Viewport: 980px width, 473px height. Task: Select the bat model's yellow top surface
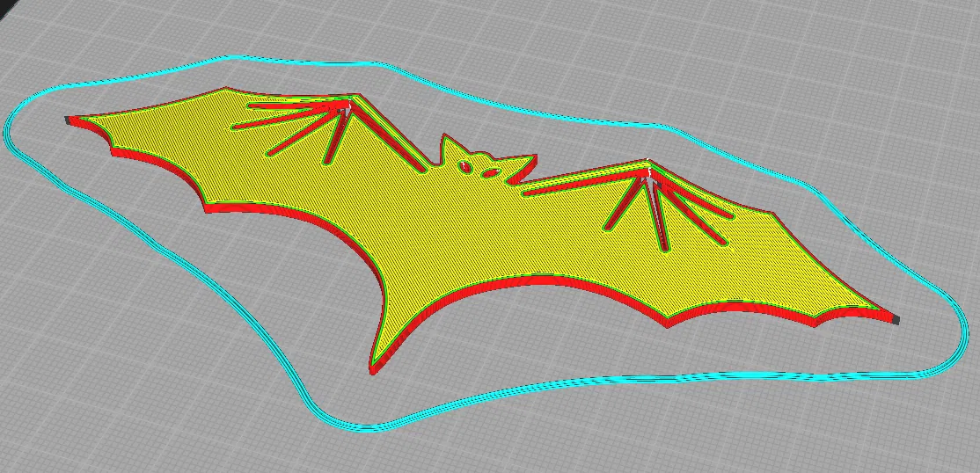click(463, 231)
